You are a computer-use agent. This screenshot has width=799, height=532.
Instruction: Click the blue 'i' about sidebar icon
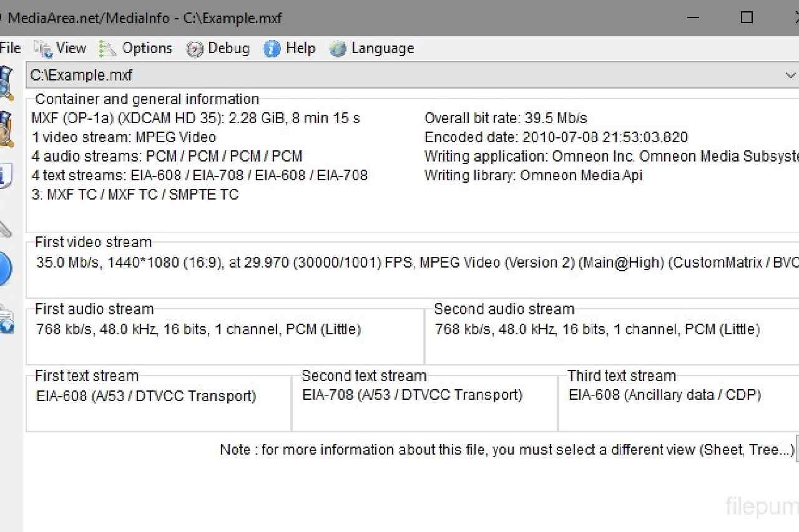coord(5,176)
